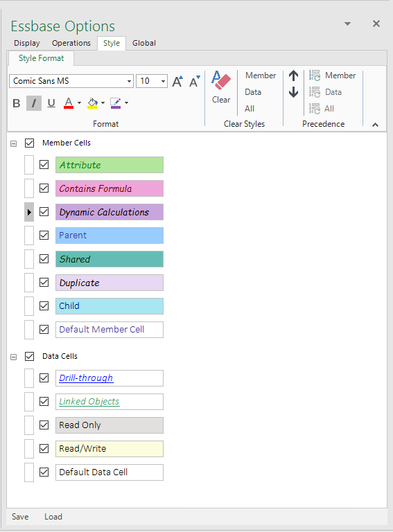Select the lavender Duplicate style swatch
Viewport: 393px width, 532px height.
click(x=110, y=283)
